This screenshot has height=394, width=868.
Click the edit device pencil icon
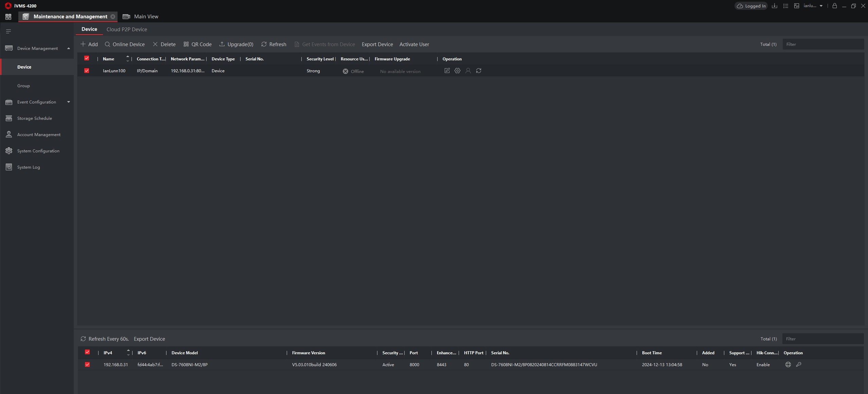pyautogui.click(x=447, y=71)
